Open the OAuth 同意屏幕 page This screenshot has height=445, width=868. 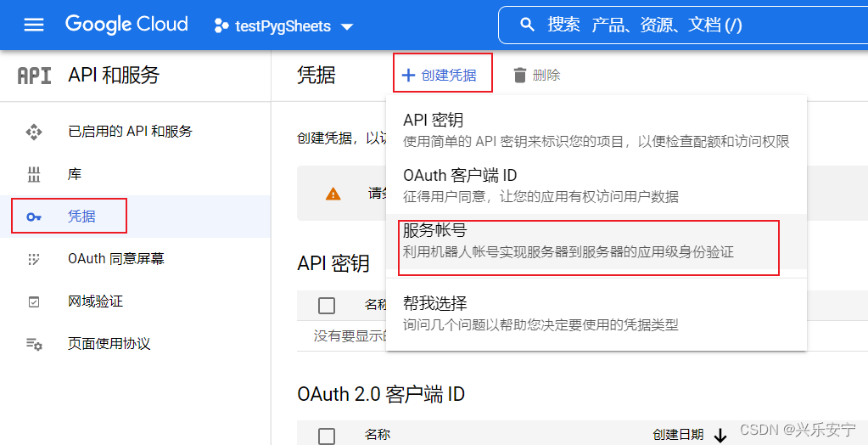tap(135, 259)
